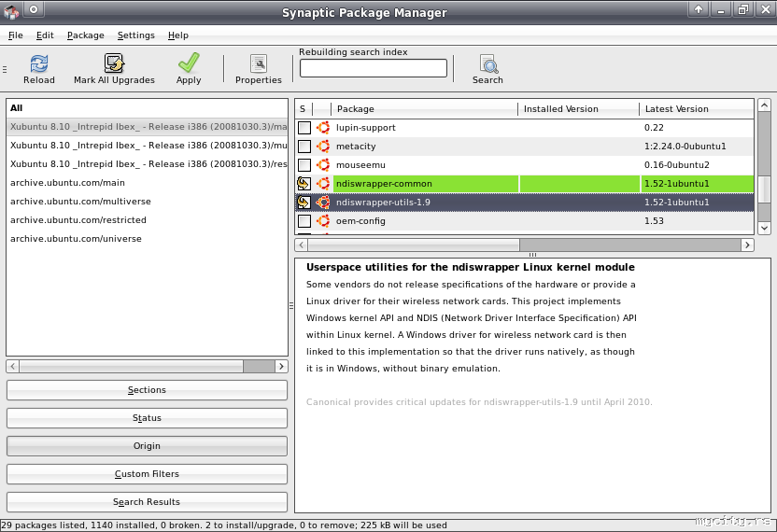The image size is (777, 532).
Task: Click the Search magnifier toolbar icon
Action: click(488, 63)
